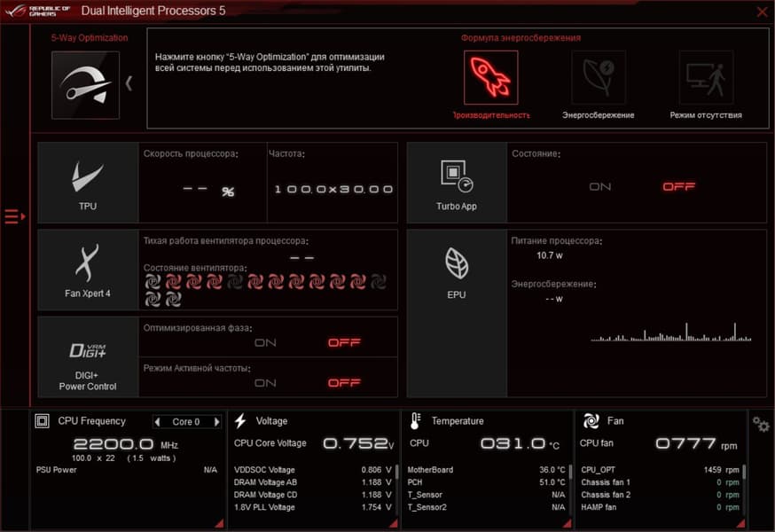
Task: Click the Fan monitor icon
Action: click(591, 421)
